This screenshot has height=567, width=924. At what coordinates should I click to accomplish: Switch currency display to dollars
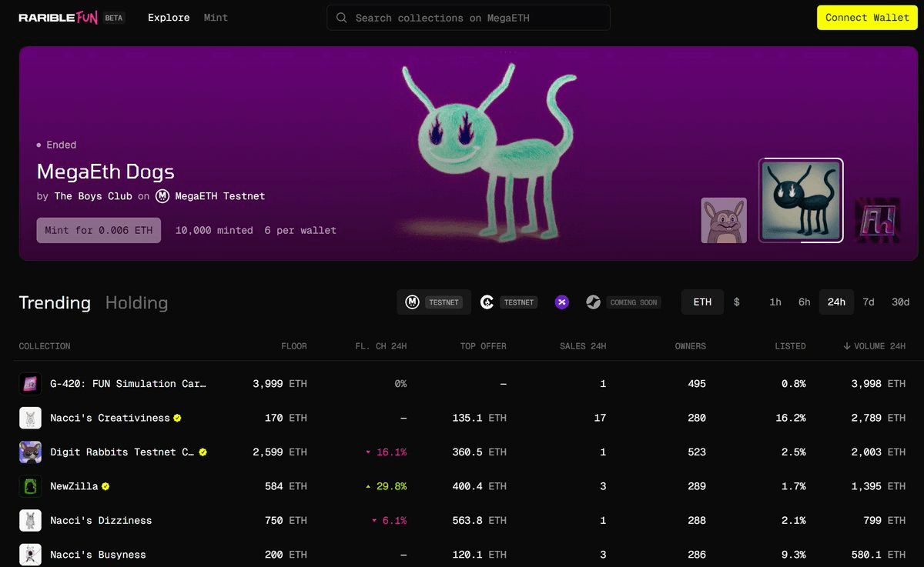[736, 302]
